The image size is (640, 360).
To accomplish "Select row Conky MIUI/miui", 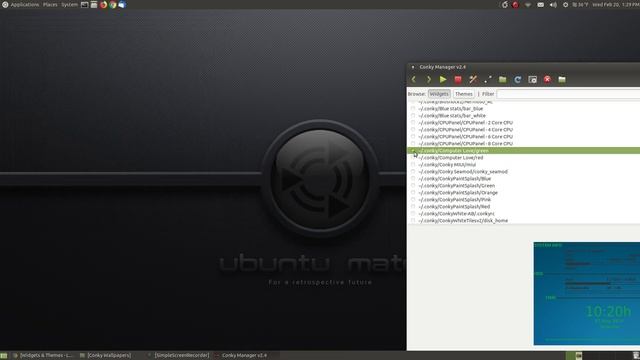I will [523, 164].
